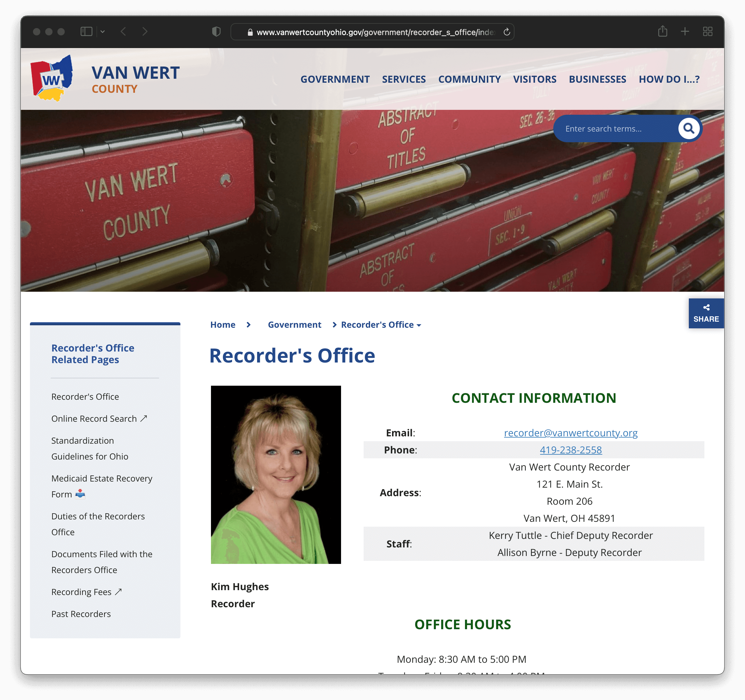Image resolution: width=745 pixels, height=700 pixels.
Task: Open the sidebar options chevron dropdown
Action: (103, 32)
